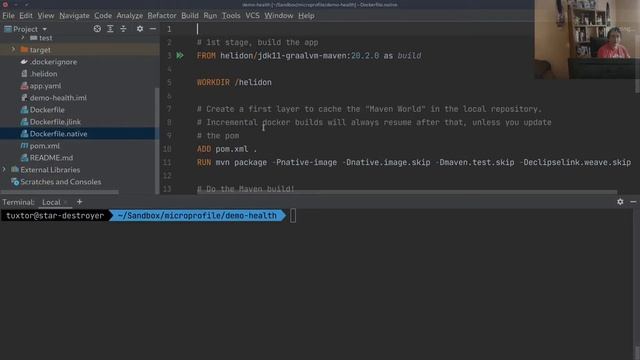The image size is (640, 360).
Task: Hide the Terminal panel
Action: click(633, 202)
